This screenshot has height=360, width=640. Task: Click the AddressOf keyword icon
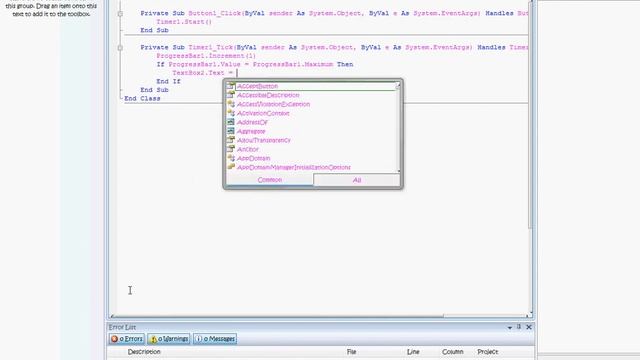(x=231, y=122)
